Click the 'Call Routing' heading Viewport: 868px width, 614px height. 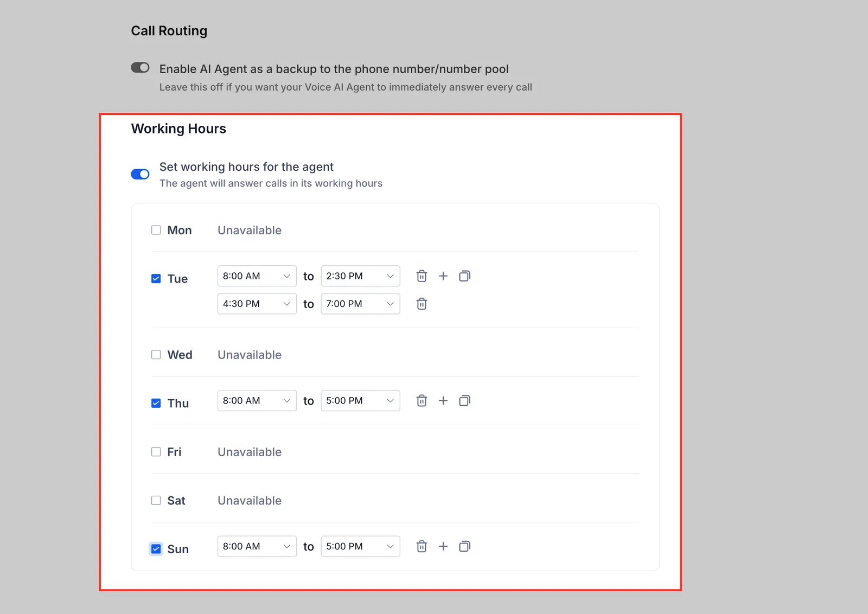point(169,31)
